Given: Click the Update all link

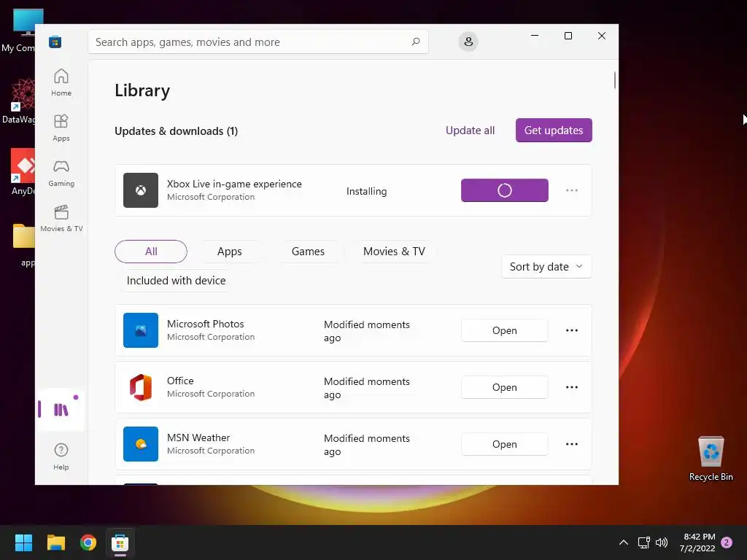Looking at the screenshot, I should point(471,131).
